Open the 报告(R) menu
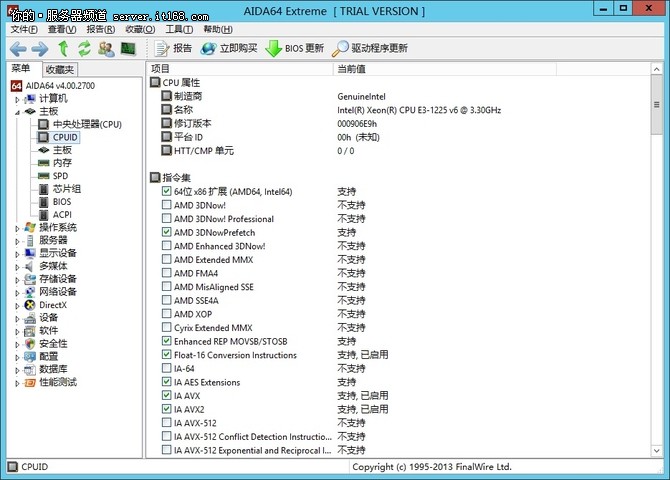 [101, 29]
